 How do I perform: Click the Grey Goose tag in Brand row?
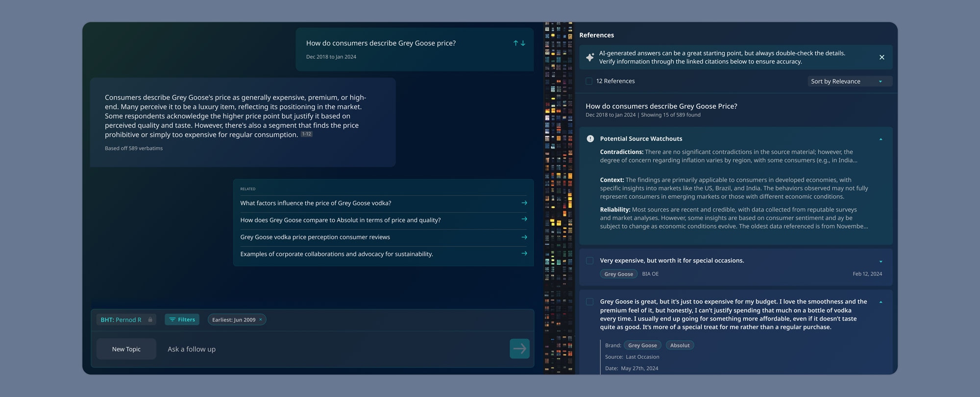pyautogui.click(x=642, y=345)
